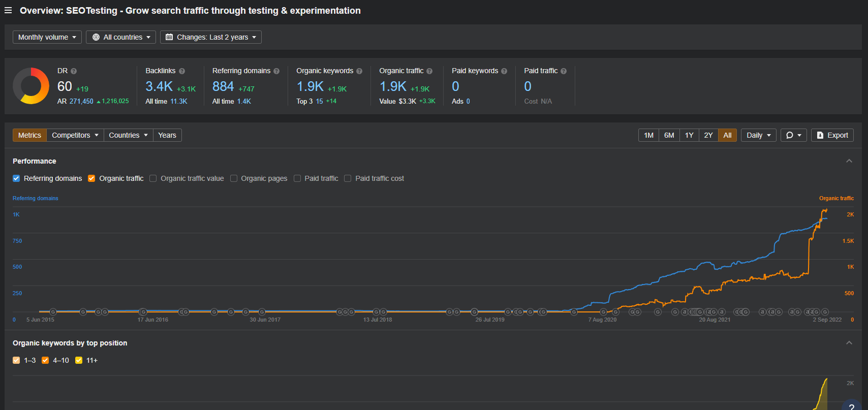Viewport: 868px width, 410px height.
Task: Toggle the 4–10 position checkbox
Action: [x=45, y=360]
